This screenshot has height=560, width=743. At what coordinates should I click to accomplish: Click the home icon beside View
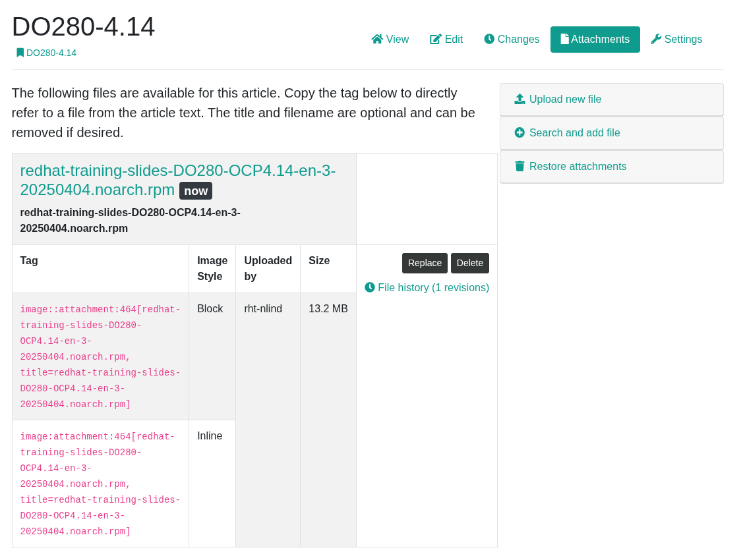(377, 39)
